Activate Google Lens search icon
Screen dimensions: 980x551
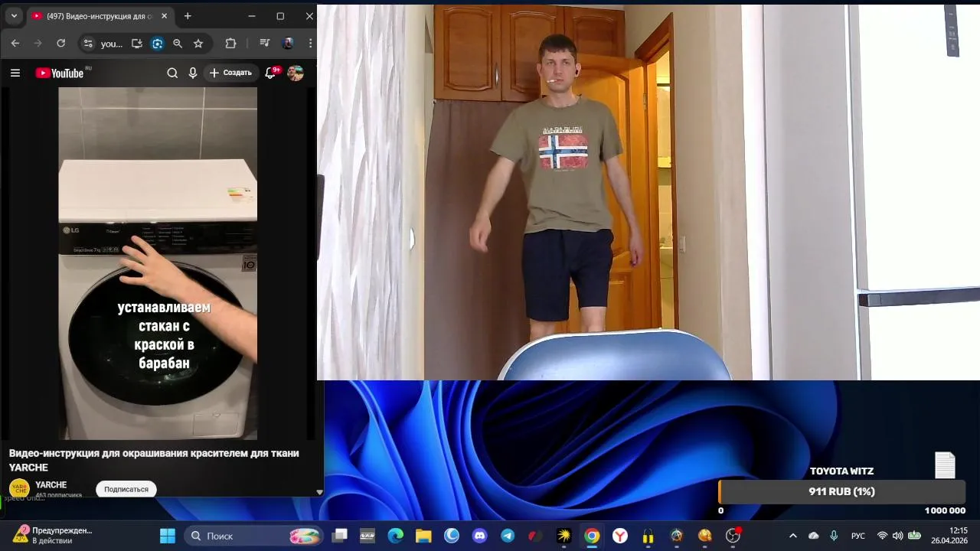pos(157,44)
